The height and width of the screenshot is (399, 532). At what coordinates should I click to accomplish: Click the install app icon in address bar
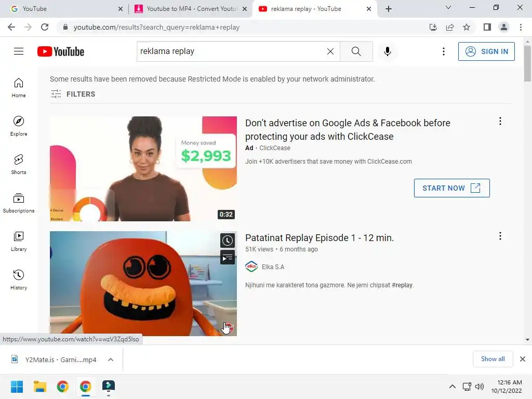[433, 27]
